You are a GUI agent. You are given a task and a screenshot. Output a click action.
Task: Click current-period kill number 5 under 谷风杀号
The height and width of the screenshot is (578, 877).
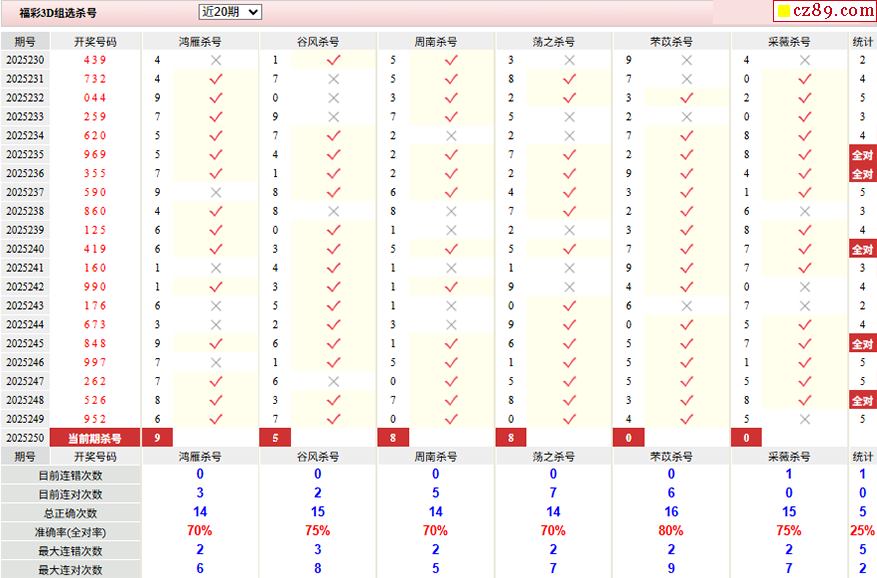[275, 438]
